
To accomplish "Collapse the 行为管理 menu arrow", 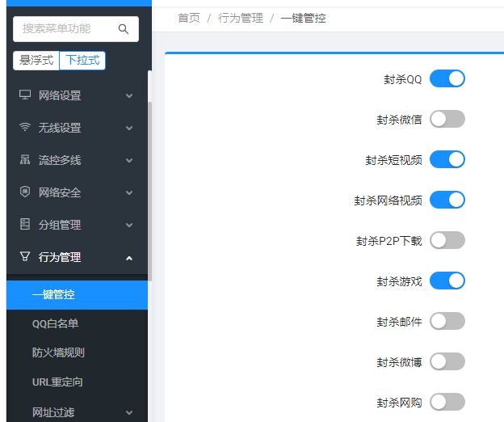I will pyautogui.click(x=129, y=258).
